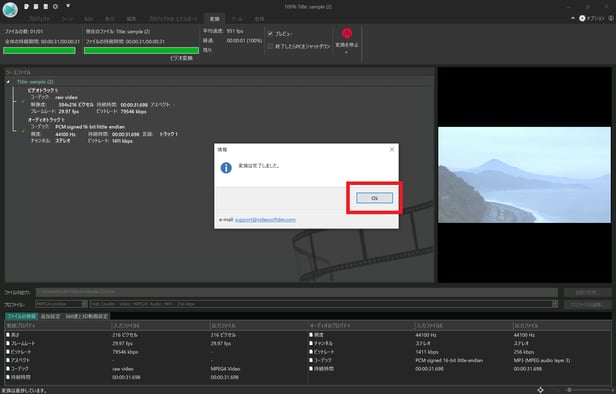Click the icon beside audio ビットレート property
This screenshot has height=394, width=616.
click(x=311, y=352)
